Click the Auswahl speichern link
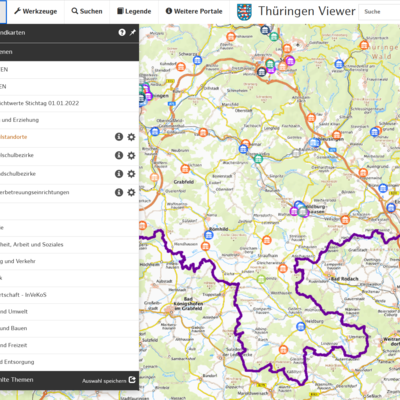 [104, 381]
